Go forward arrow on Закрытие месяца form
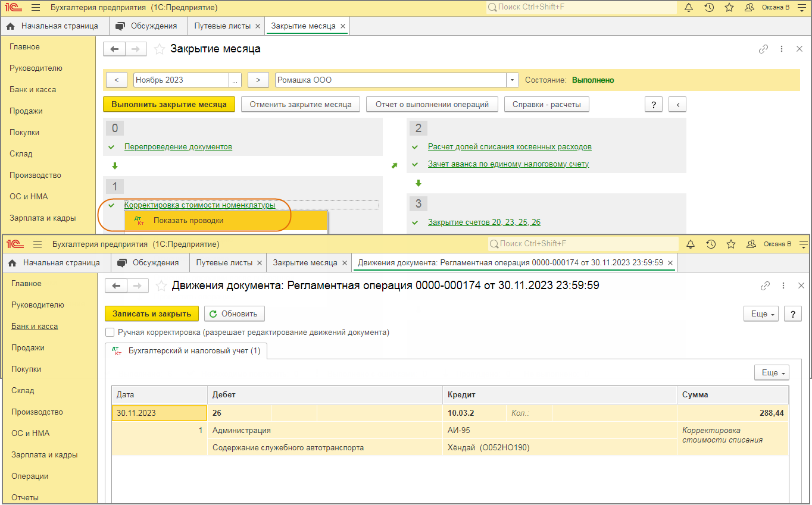The height and width of the screenshot is (505, 812). click(136, 49)
